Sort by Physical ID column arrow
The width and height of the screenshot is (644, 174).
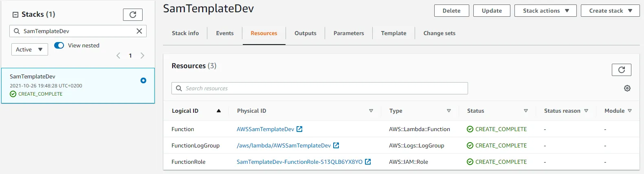tap(371, 111)
